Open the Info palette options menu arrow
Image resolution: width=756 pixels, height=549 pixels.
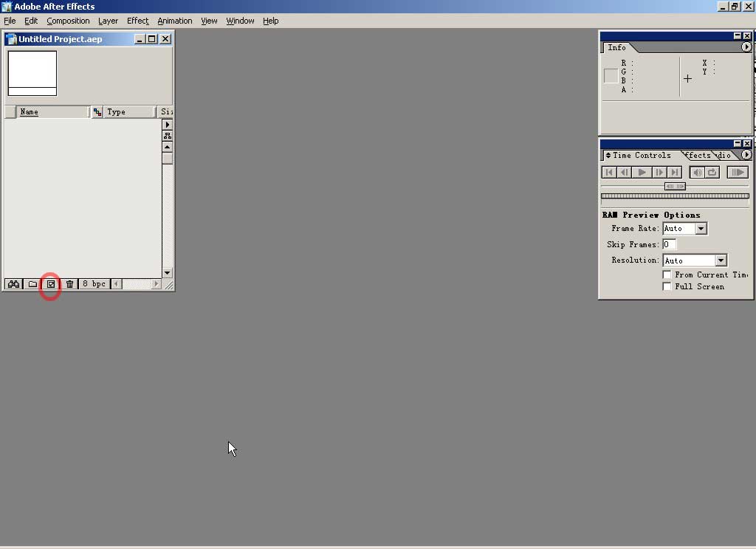tap(746, 47)
